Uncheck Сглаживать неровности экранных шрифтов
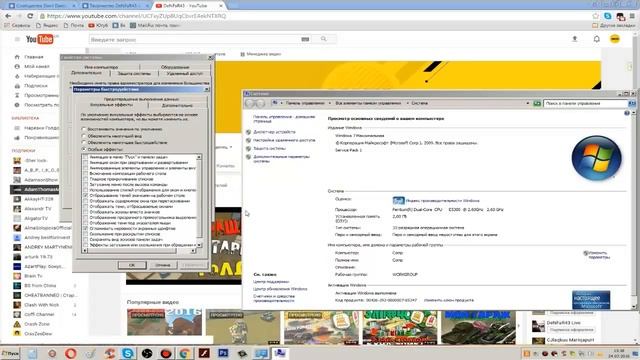The width and height of the screenshot is (640, 360). [86, 229]
